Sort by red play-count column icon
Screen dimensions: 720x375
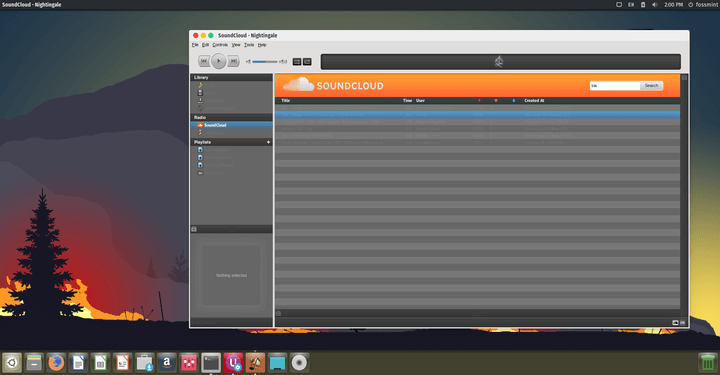pyautogui.click(x=479, y=101)
